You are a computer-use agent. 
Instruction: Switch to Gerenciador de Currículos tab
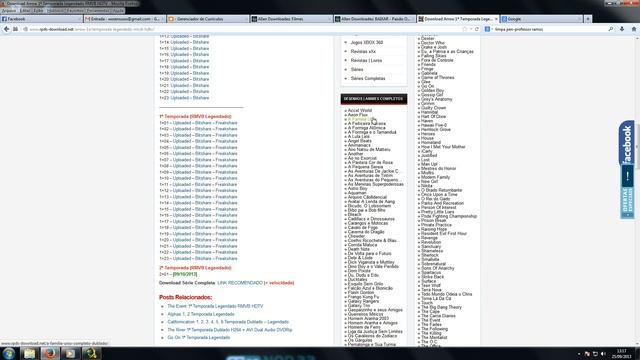click(208, 19)
